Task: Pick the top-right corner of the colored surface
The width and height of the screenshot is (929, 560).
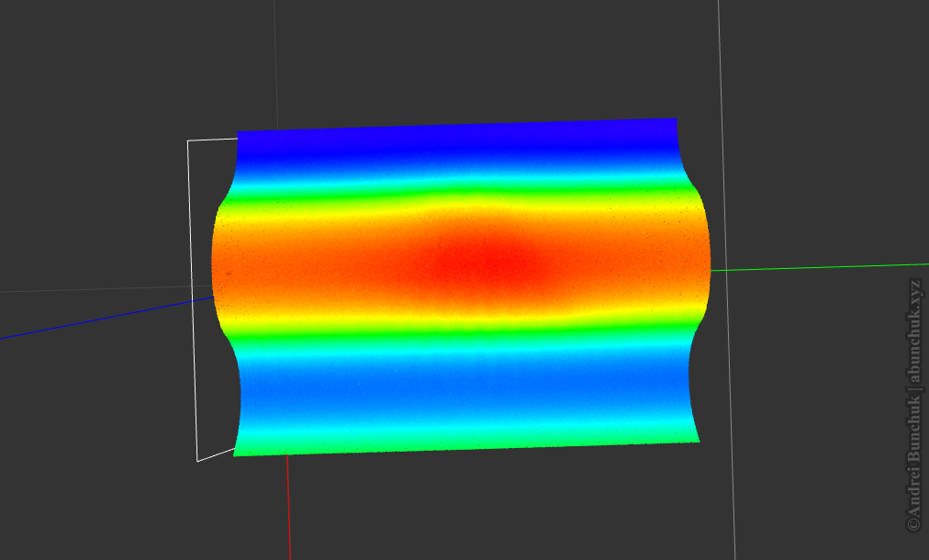Action: (675, 120)
